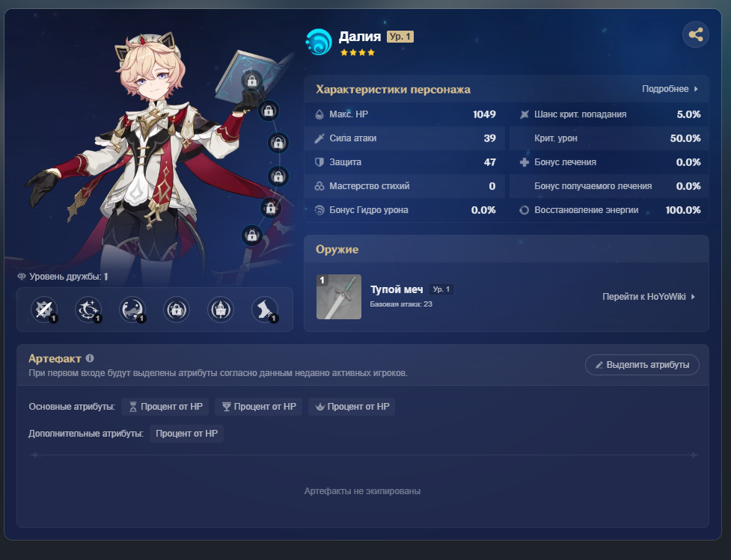Click the info icon next to Артефакт
The width and height of the screenshot is (731, 560).
90,358
